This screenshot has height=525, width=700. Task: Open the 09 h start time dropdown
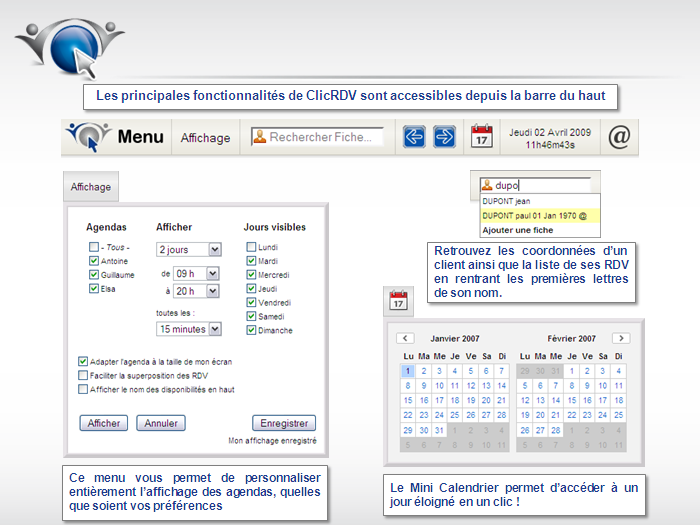point(196,273)
